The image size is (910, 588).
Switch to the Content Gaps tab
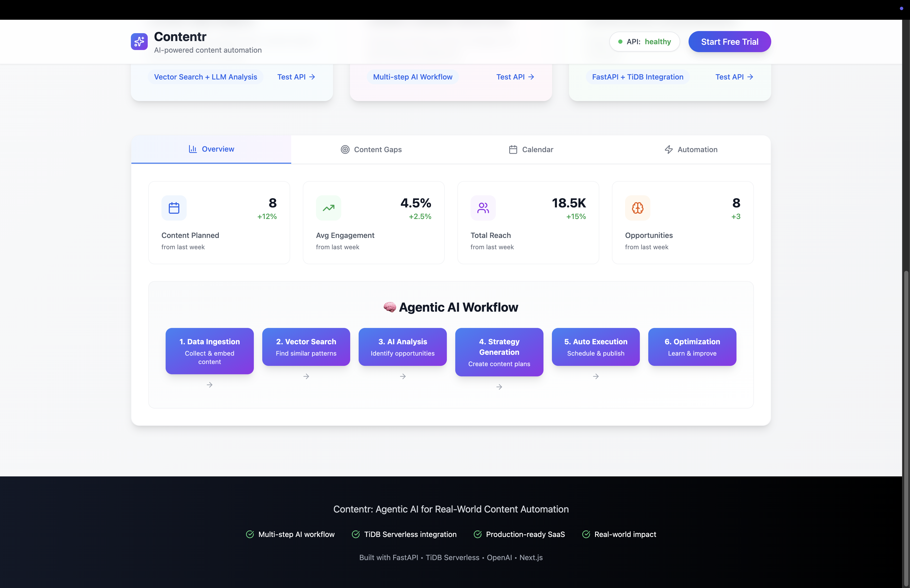pyautogui.click(x=371, y=150)
